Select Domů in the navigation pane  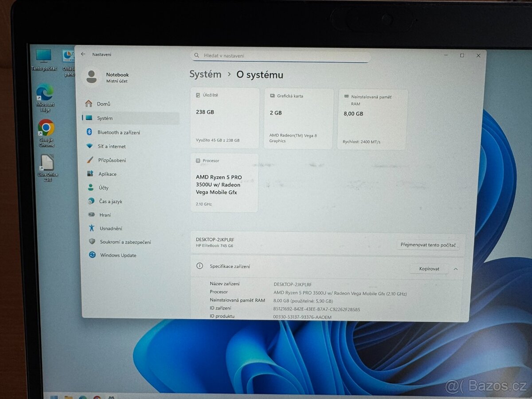click(103, 103)
